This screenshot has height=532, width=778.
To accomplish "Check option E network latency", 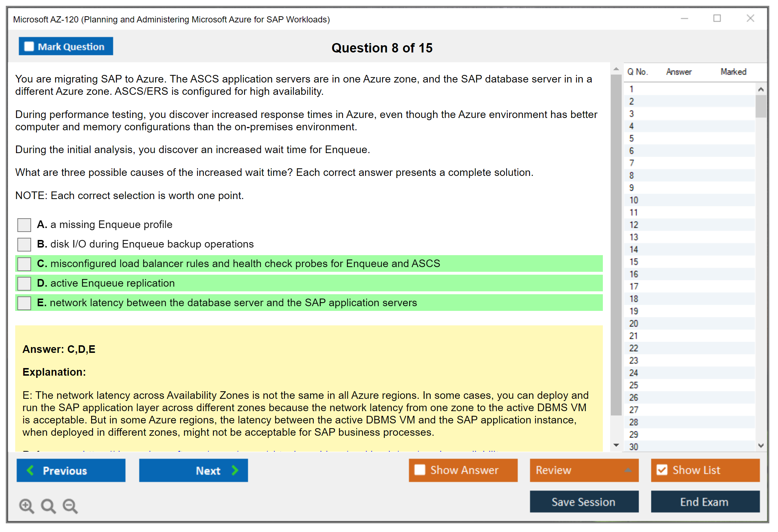I will 24,303.
